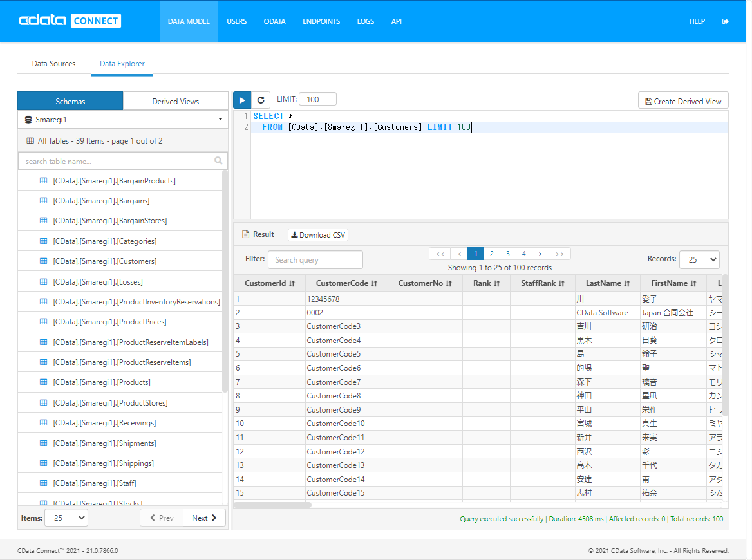Click table icon beside Categories

click(44, 241)
